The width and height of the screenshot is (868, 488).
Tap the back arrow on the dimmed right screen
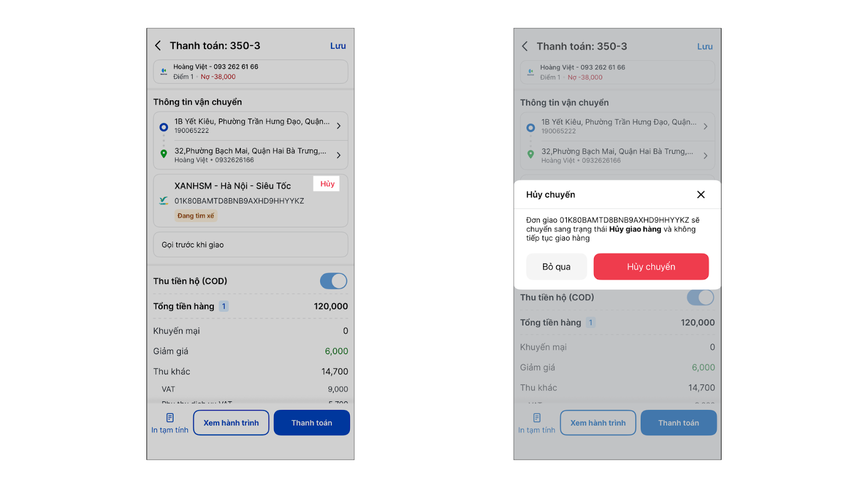(x=525, y=46)
